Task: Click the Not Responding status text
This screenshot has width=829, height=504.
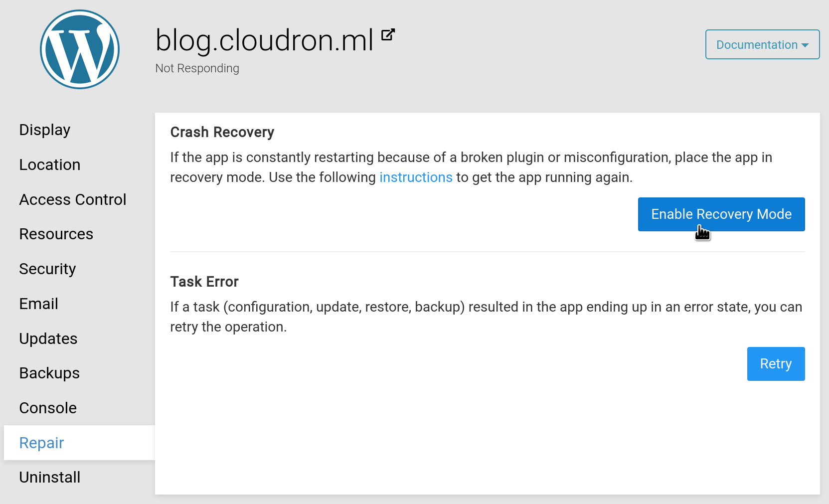Action: tap(197, 68)
